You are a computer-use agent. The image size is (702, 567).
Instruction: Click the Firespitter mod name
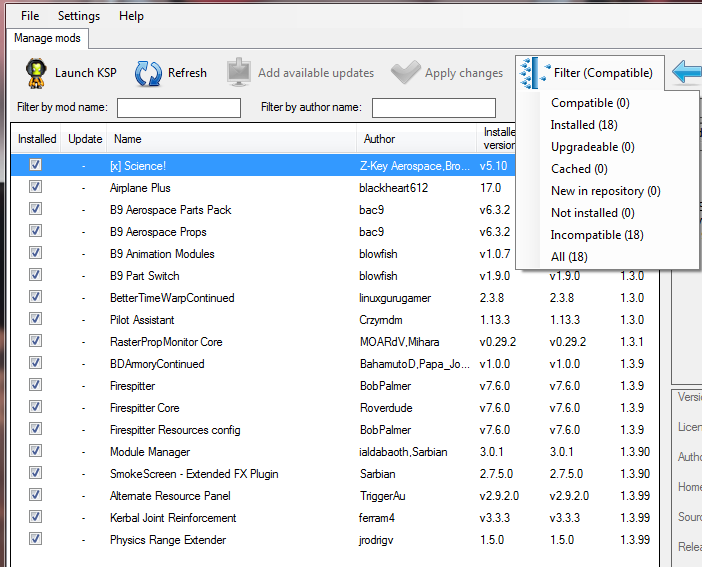click(133, 386)
